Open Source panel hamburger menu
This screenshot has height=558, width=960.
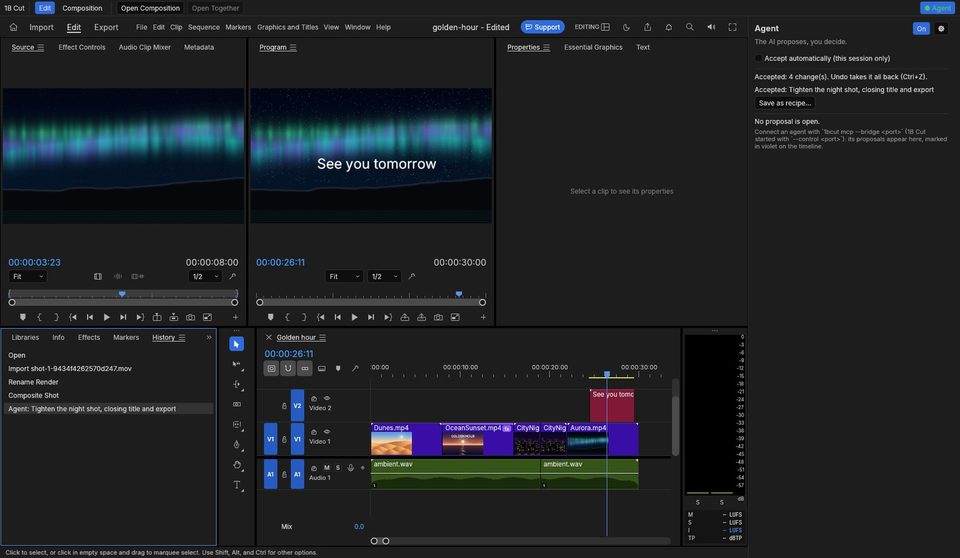41,47
